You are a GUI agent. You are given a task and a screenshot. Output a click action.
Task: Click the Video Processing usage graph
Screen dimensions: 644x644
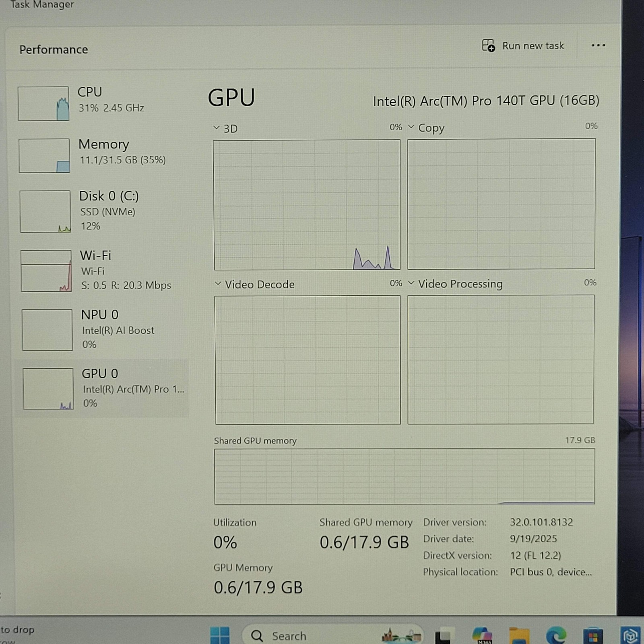[501, 359]
